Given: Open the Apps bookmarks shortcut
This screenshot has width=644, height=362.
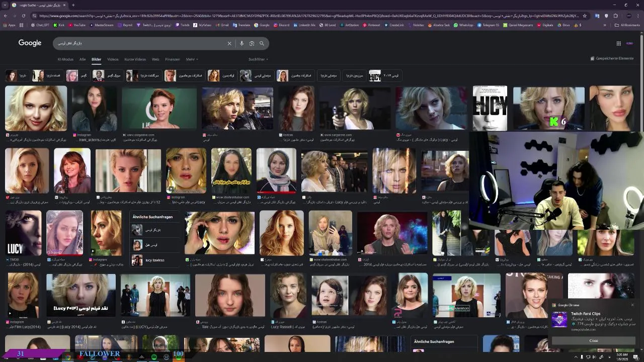Looking at the screenshot, I should (x=9, y=25).
